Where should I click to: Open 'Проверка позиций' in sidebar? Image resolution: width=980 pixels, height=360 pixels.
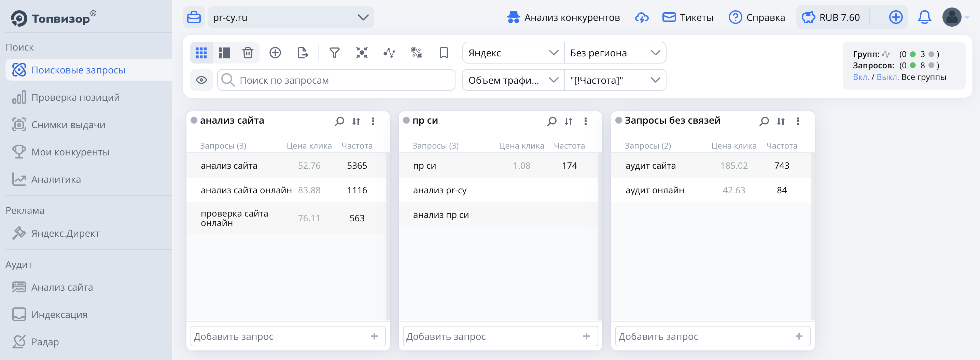[x=75, y=97]
